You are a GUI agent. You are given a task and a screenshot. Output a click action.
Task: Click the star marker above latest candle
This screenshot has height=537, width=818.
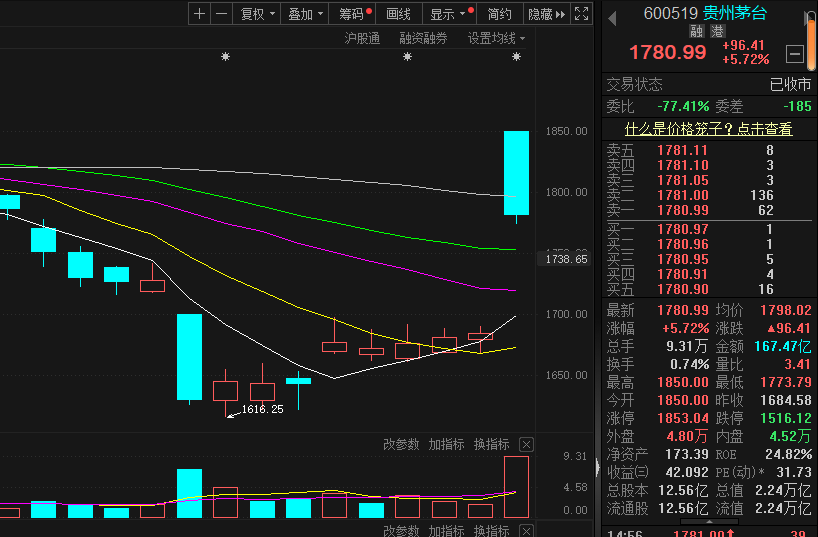point(516,56)
